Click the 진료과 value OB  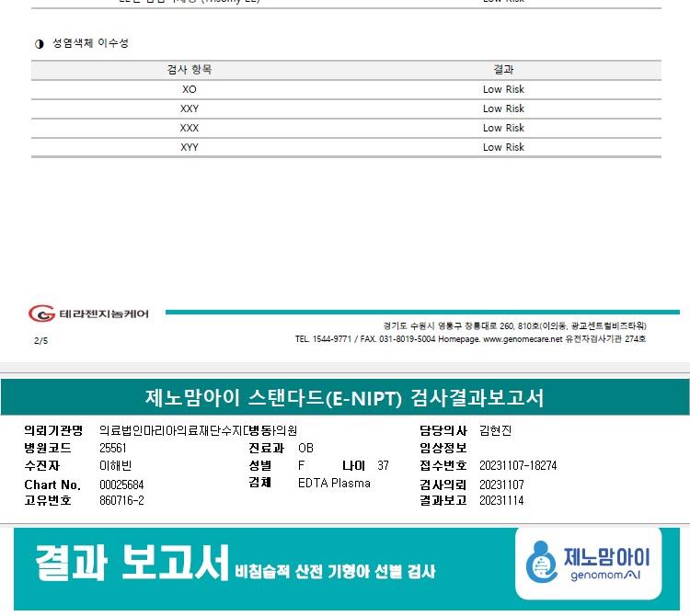pyautogui.click(x=305, y=448)
